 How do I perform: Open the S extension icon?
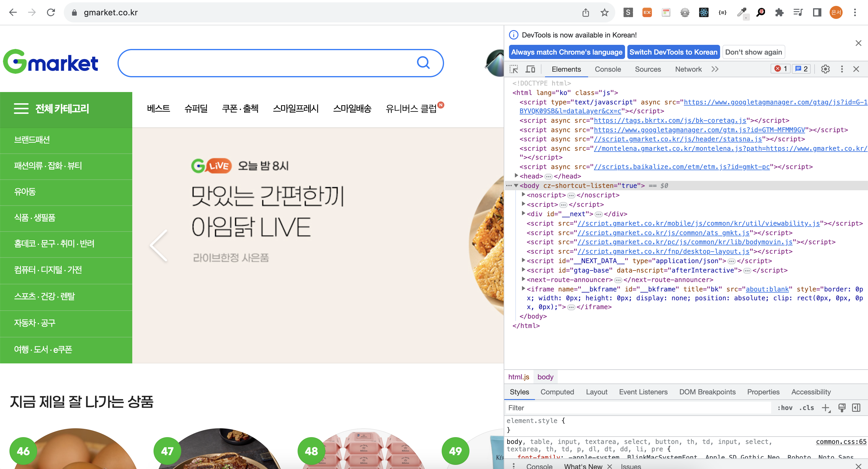tap(628, 12)
